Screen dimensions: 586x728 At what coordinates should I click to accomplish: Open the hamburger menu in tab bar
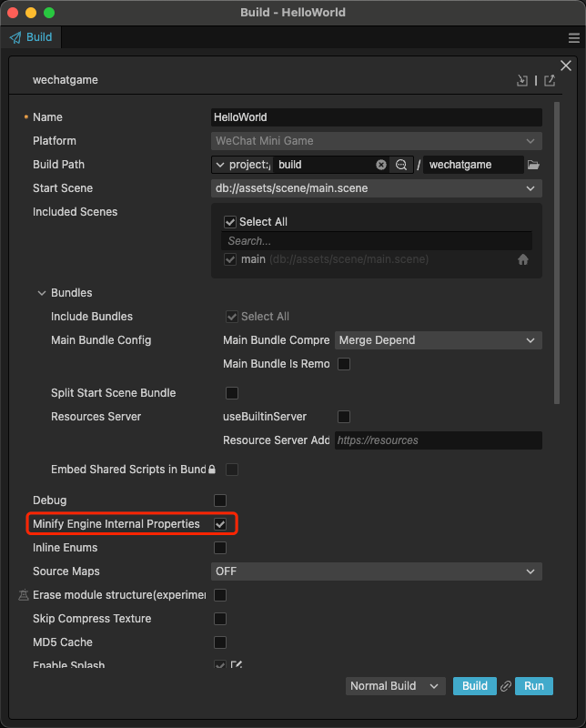(x=574, y=38)
